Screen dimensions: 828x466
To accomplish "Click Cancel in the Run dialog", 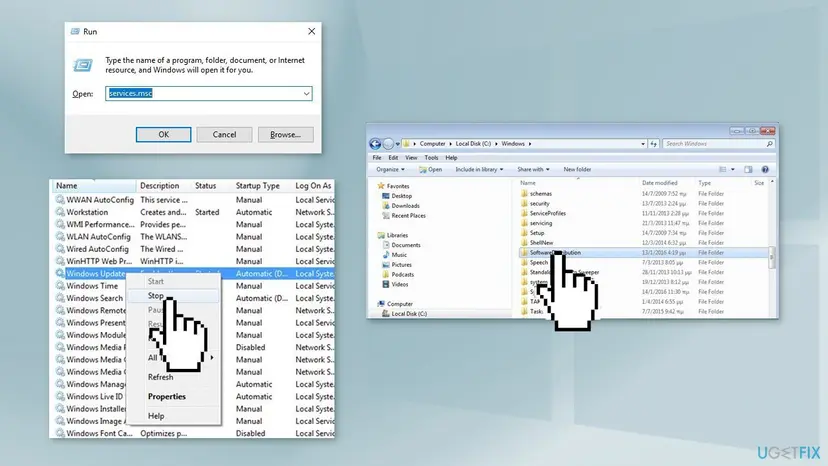I will pos(224,135).
